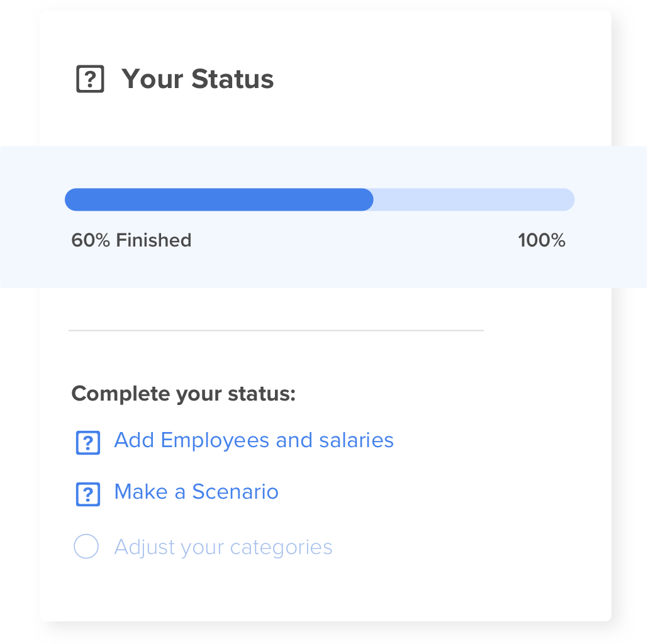Select the Adjust your categories link
Image resolution: width=648 pixels, height=644 pixels.
223,547
